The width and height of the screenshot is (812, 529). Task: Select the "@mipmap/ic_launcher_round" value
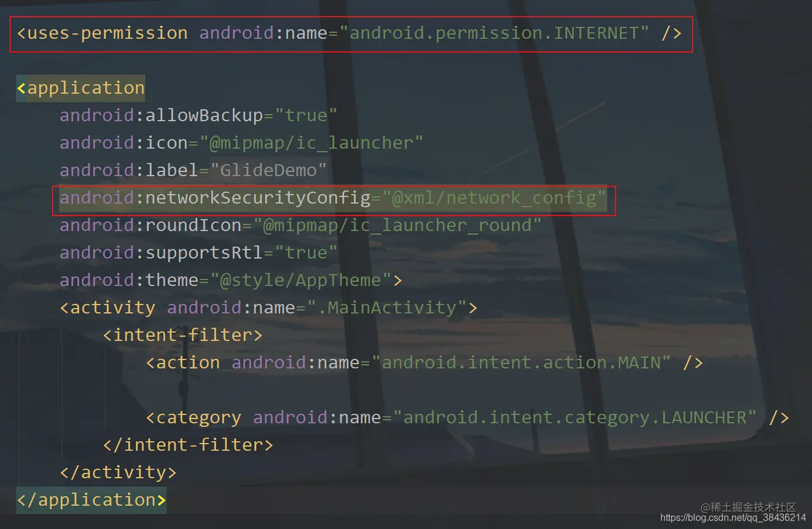point(398,225)
